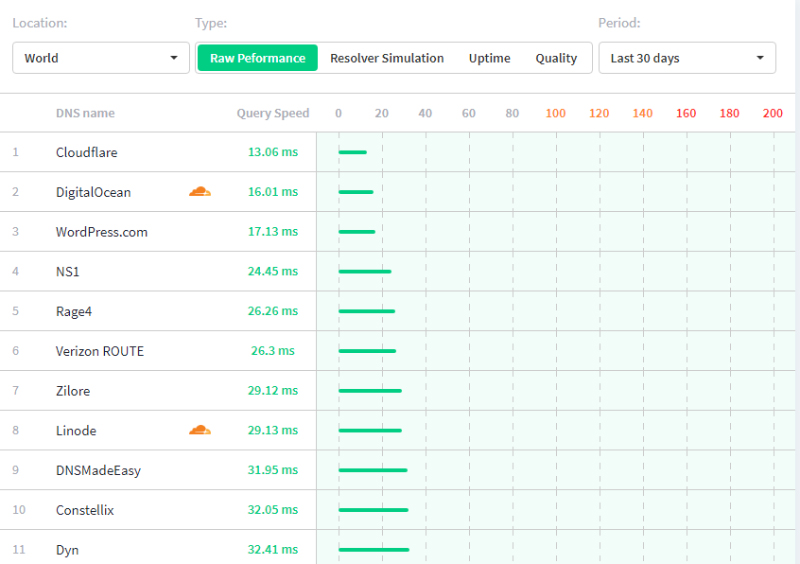
Task: Open the World location dropdown
Action: point(101,58)
